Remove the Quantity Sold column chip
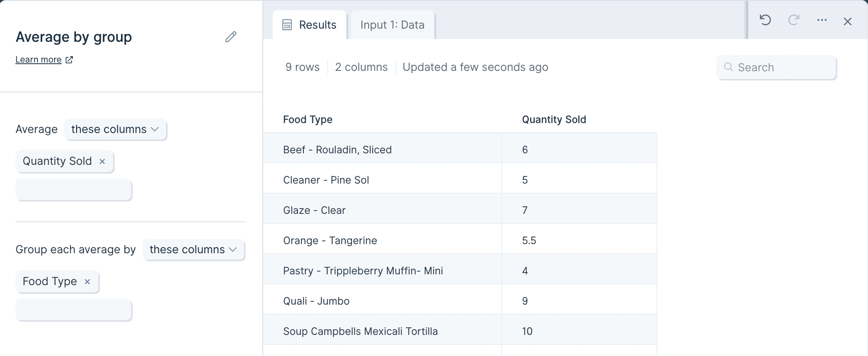868x356 pixels. (102, 161)
